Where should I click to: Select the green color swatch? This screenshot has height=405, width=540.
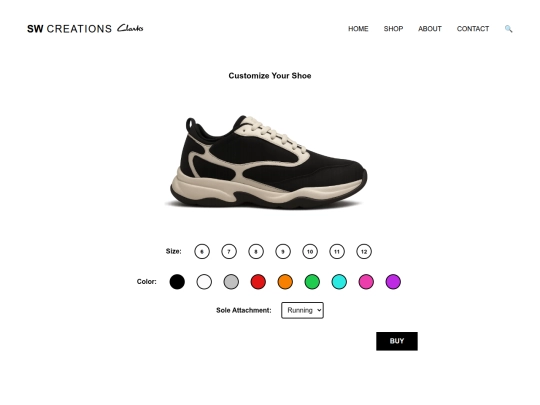click(x=312, y=282)
